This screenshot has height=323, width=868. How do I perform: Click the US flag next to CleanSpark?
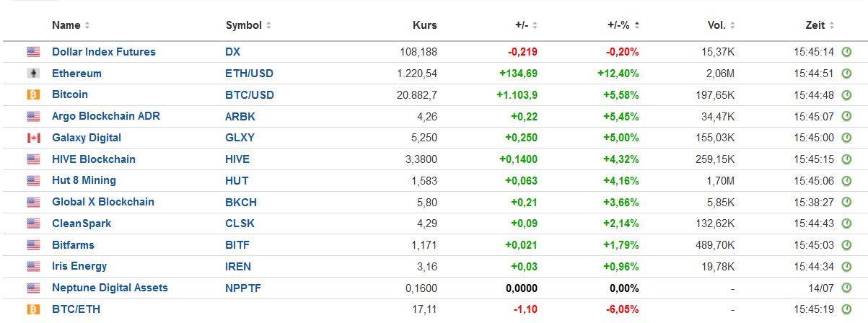point(33,224)
